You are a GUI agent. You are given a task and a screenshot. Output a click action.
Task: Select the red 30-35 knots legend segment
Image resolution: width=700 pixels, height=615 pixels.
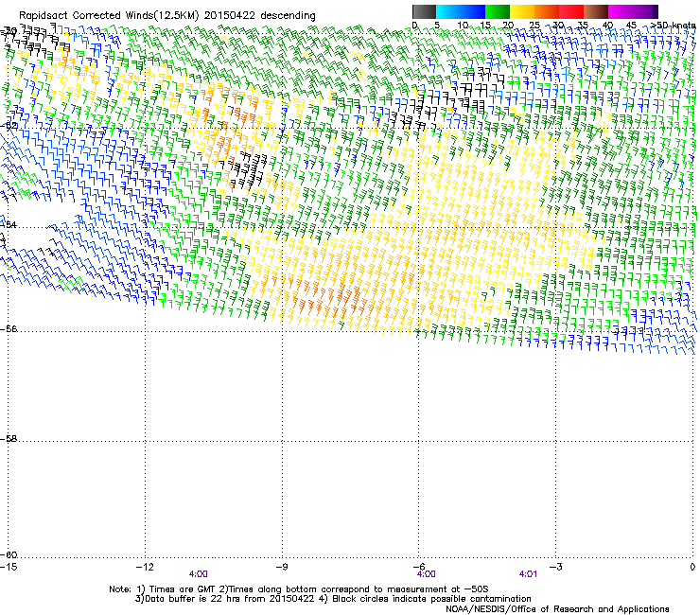click(x=571, y=11)
